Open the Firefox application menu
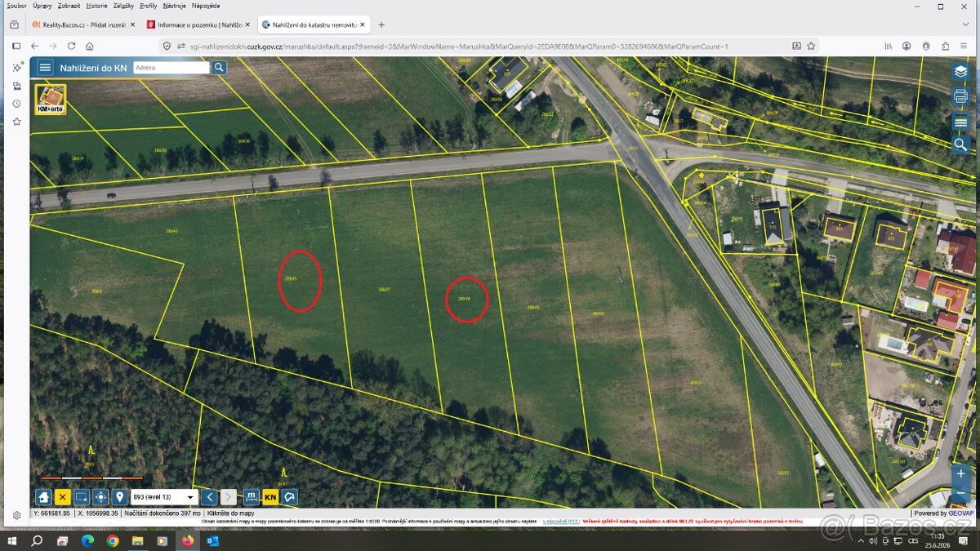Image resolution: width=980 pixels, height=551 pixels. point(964,47)
